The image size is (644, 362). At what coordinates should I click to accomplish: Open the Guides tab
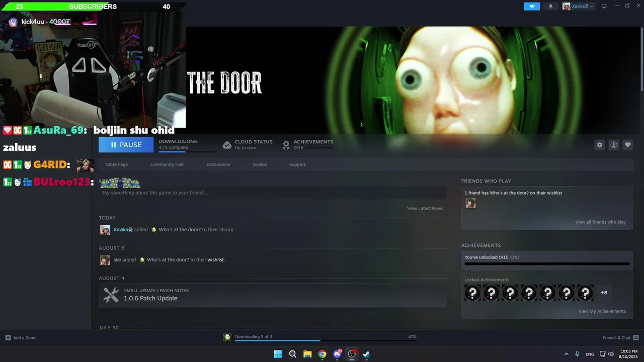pyautogui.click(x=260, y=164)
